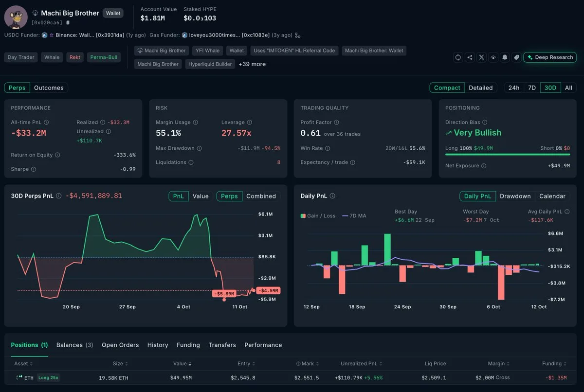Select the 24h time range
Image resolution: width=584 pixels, height=392 pixels.
pyautogui.click(x=514, y=88)
